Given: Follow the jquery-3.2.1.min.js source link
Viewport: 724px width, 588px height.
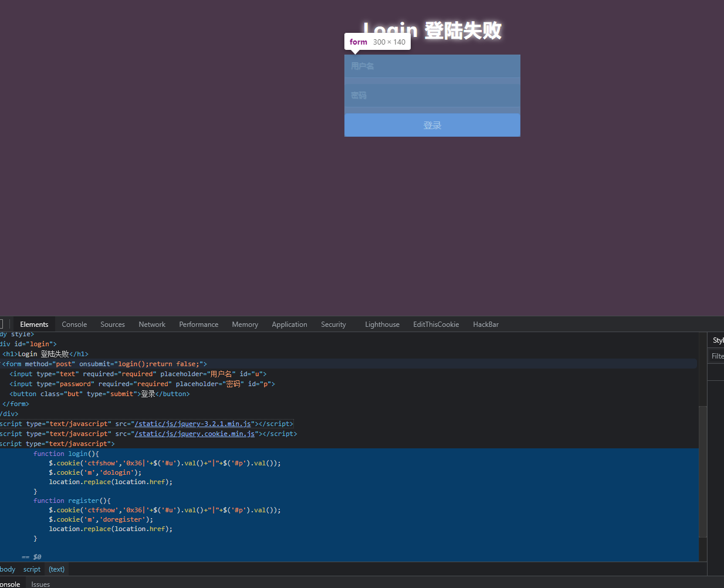Looking at the screenshot, I should (192, 424).
